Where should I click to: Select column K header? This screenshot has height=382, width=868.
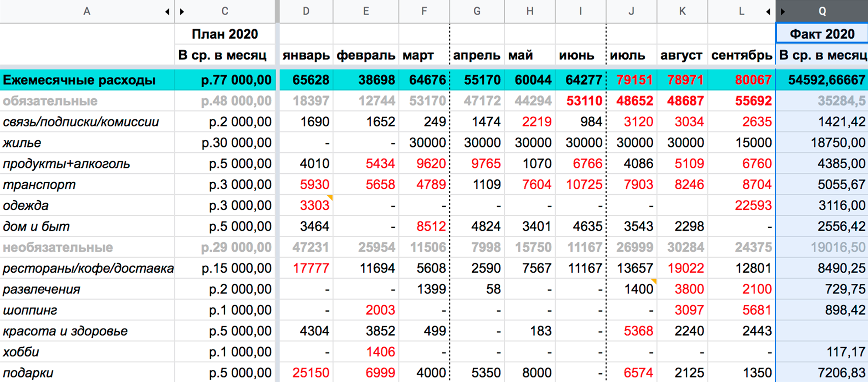pos(682,11)
